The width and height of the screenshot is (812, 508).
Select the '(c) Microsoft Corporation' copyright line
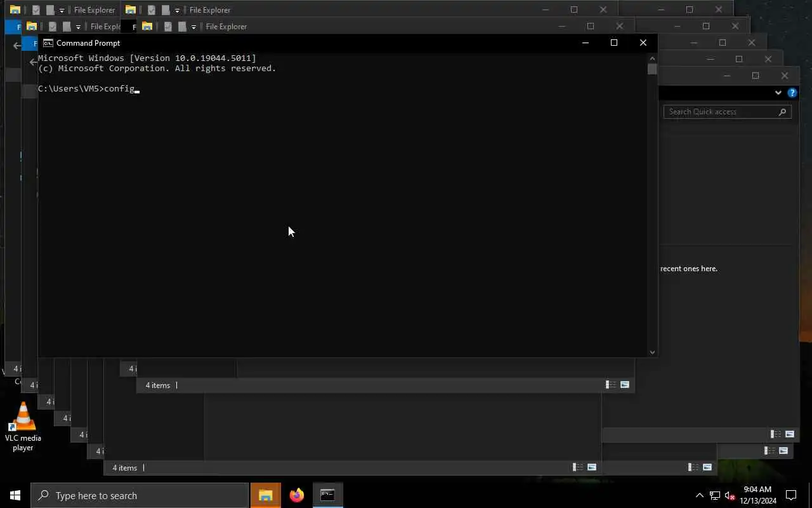point(157,69)
